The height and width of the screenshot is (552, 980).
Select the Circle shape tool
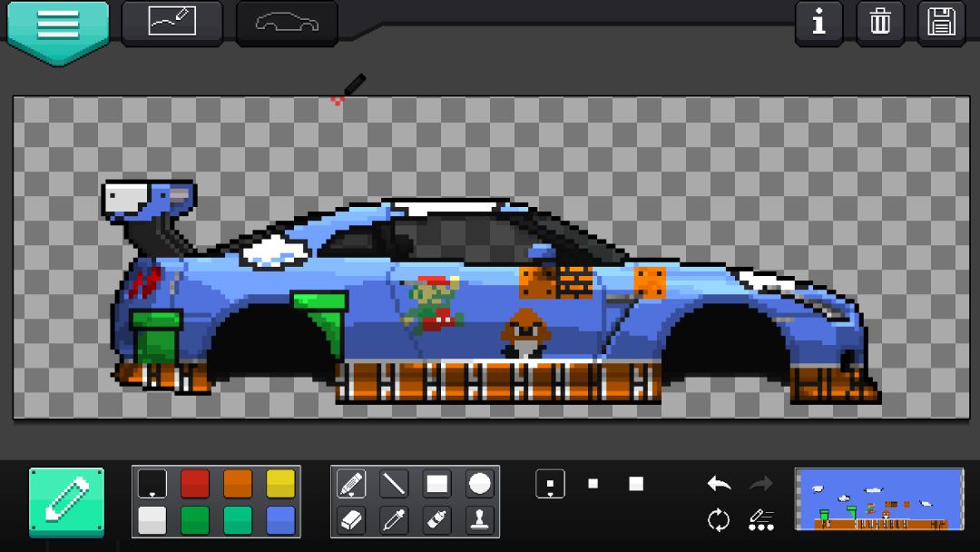(x=479, y=483)
